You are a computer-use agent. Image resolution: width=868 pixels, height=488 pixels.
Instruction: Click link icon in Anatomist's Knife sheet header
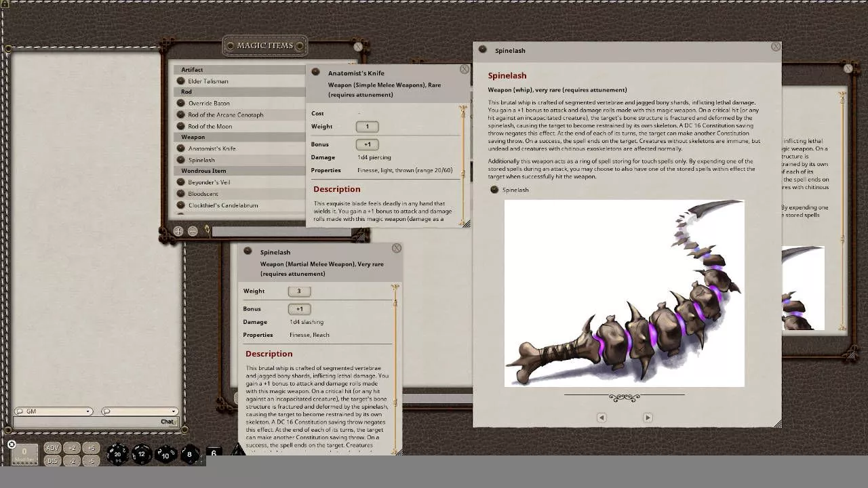[x=315, y=72]
